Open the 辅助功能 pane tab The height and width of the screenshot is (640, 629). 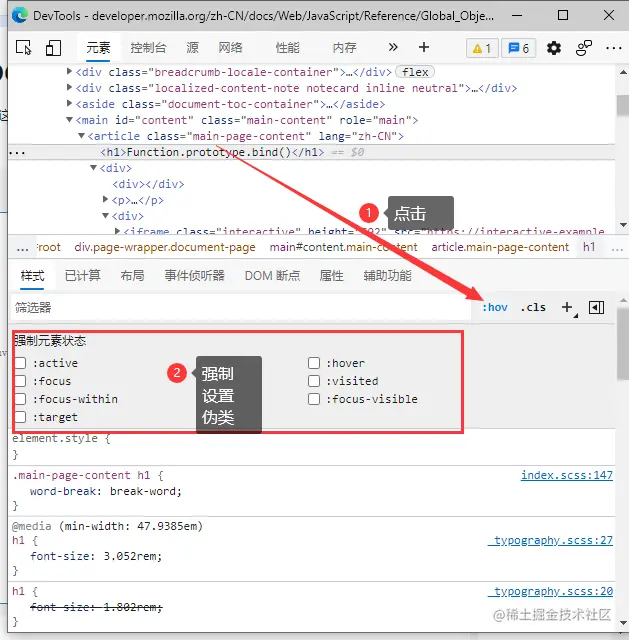point(387,276)
